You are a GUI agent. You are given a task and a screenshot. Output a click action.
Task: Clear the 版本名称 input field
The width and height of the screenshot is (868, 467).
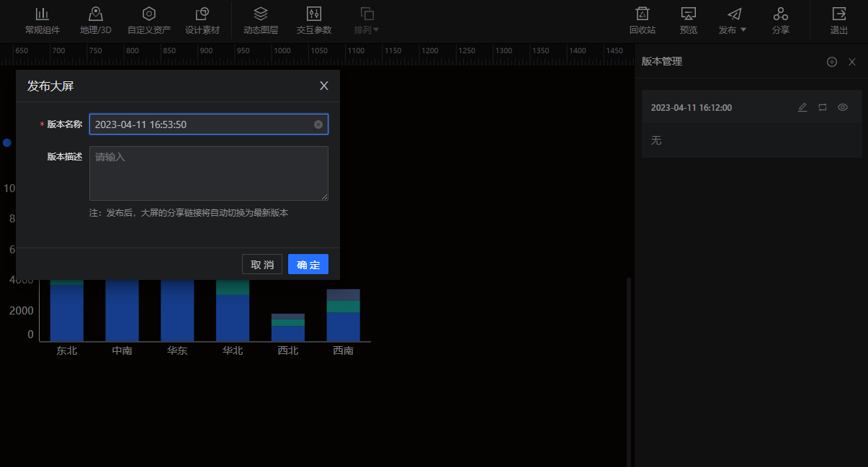coord(318,124)
